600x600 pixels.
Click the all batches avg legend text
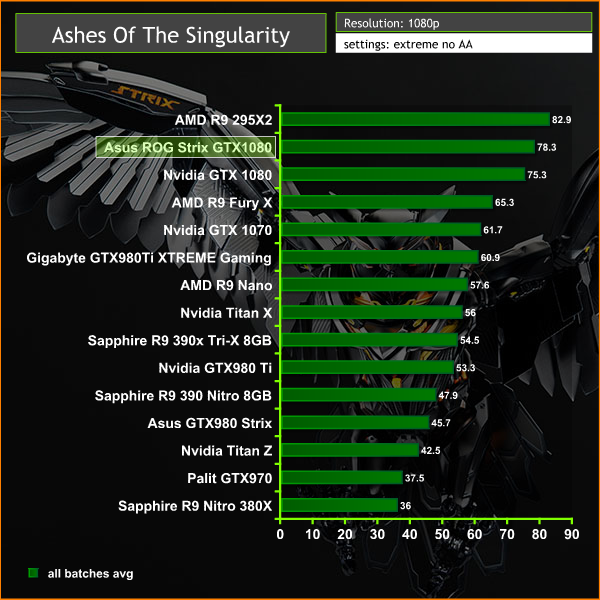[x=90, y=574]
